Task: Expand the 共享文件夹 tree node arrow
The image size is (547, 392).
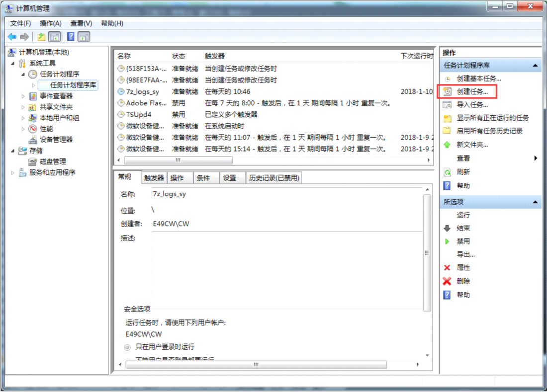Action: 23,107
